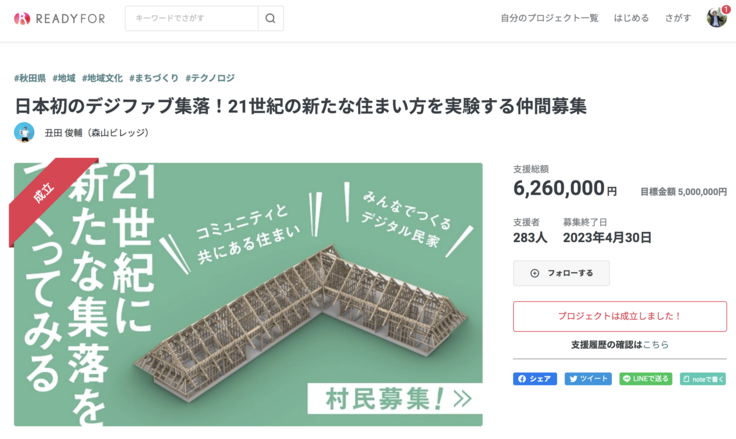The height and width of the screenshot is (439, 736).
Task: Open さがす navigation item
Action: tap(678, 18)
